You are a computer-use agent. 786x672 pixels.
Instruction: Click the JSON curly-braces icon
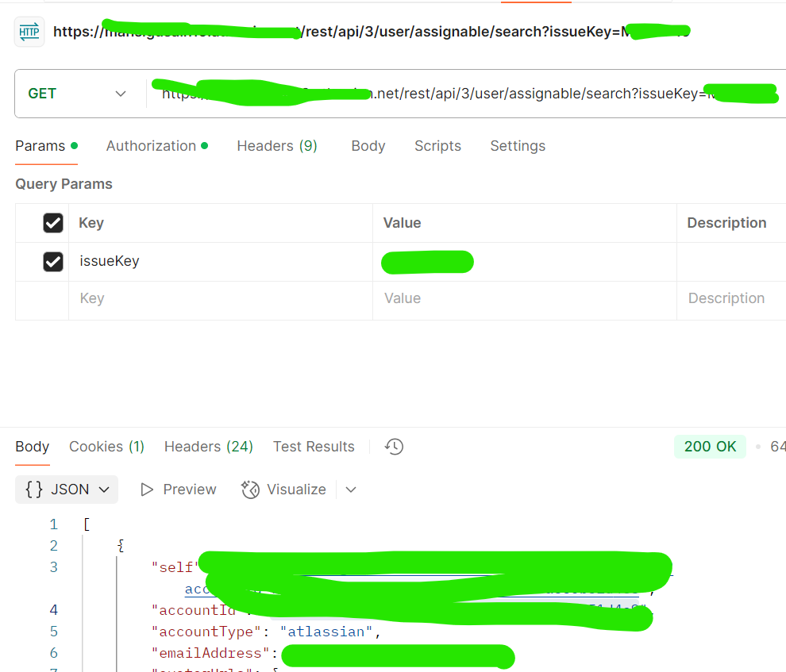pos(34,490)
